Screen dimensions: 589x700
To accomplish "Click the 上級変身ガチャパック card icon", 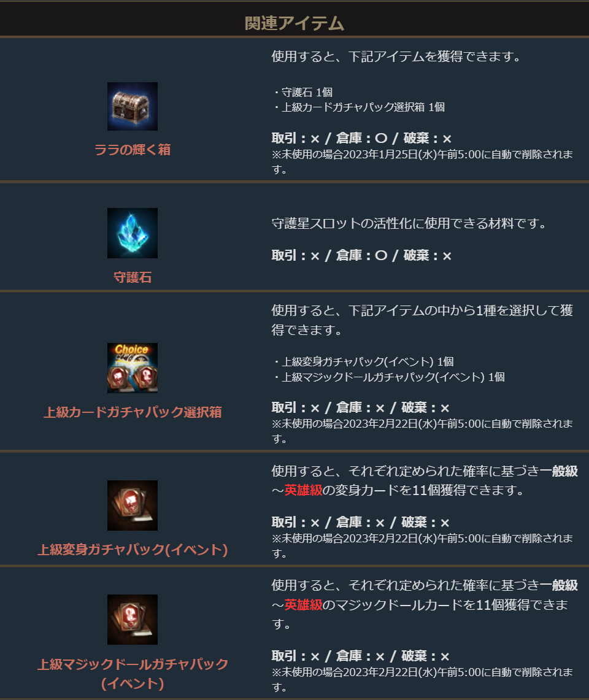I will point(132,506).
